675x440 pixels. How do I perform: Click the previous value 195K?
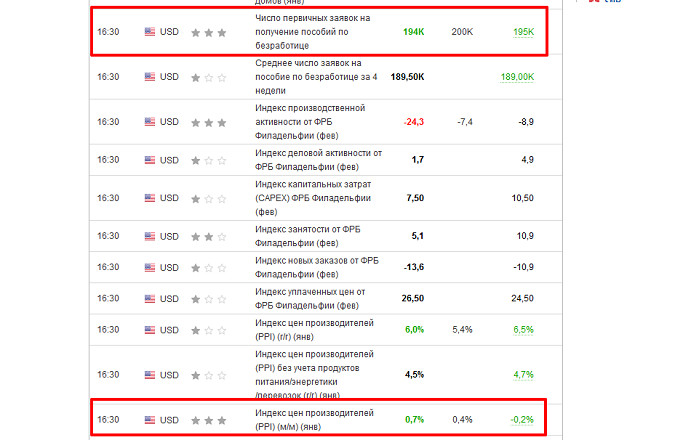[x=522, y=32]
